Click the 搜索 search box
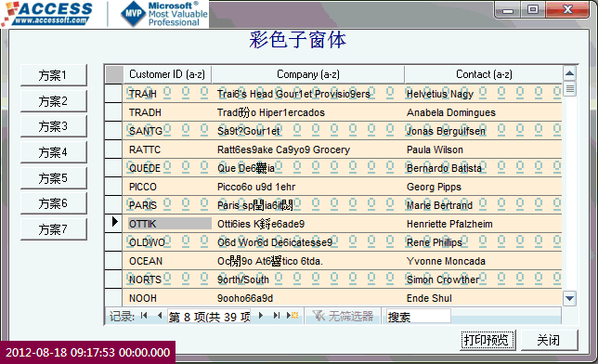Image resolution: width=598 pixels, height=364 pixels. pos(418,317)
